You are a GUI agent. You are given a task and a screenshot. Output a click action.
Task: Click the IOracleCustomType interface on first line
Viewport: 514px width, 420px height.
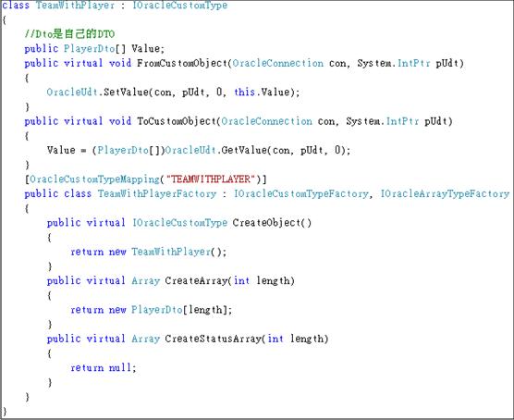pos(179,5)
